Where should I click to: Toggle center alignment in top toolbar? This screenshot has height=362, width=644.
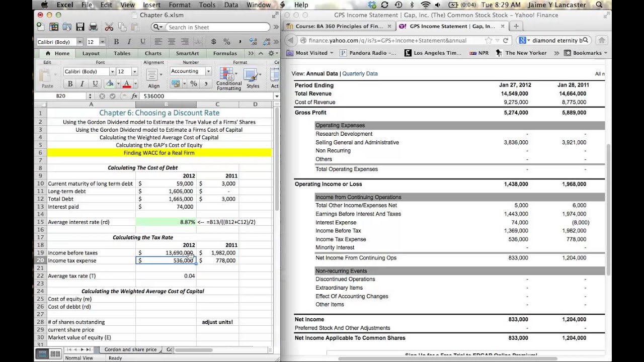tap(172, 42)
